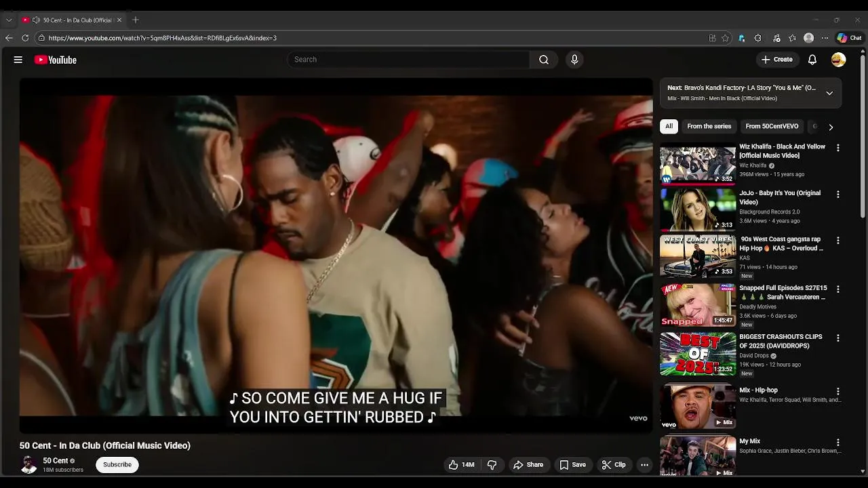This screenshot has width=868, height=488.
Task: Open the Create button
Action: point(776,60)
